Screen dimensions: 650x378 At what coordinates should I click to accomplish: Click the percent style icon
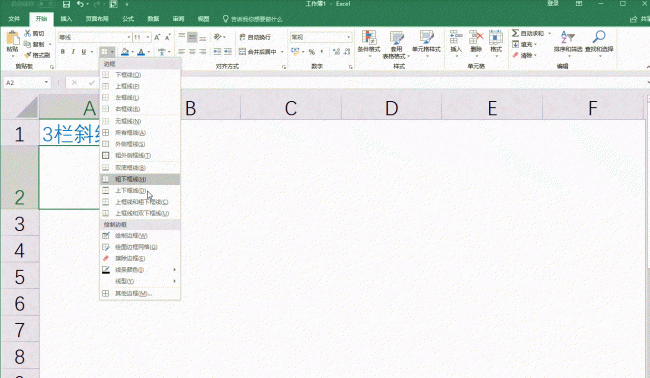[312, 52]
